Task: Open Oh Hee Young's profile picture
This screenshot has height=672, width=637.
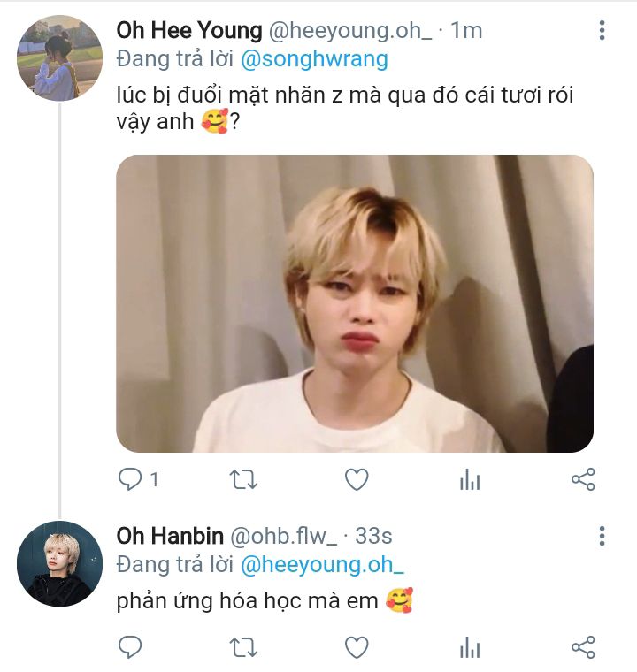Action: pos(59,58)
